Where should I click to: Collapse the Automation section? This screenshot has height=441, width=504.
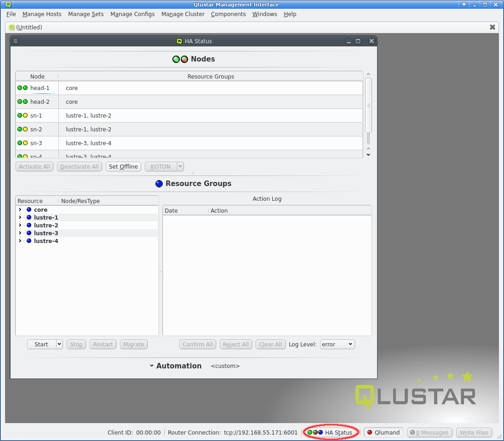(x=152, y=366)
